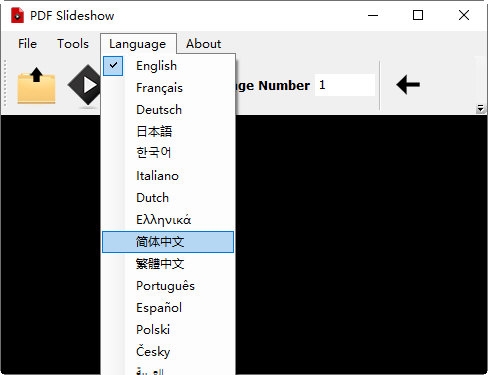Viewport: 488px width, 375px height.
Task: Open the File menu
Action: [x=27, y=44]
